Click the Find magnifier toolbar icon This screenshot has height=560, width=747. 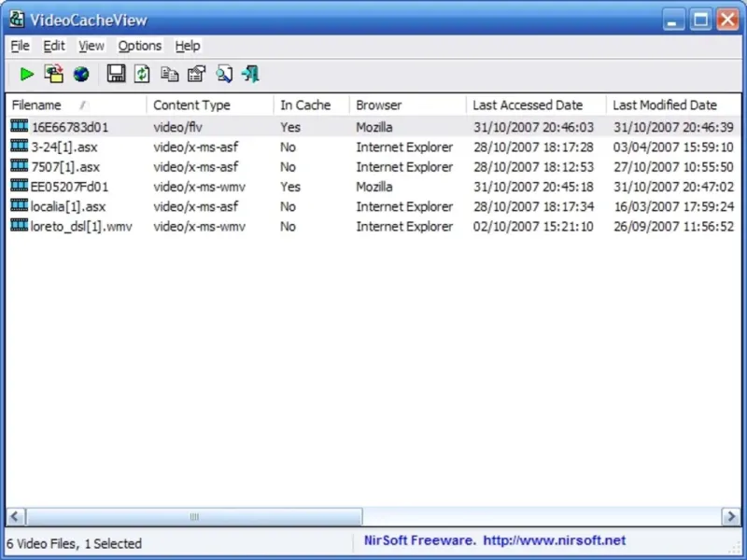pos(224,74)
